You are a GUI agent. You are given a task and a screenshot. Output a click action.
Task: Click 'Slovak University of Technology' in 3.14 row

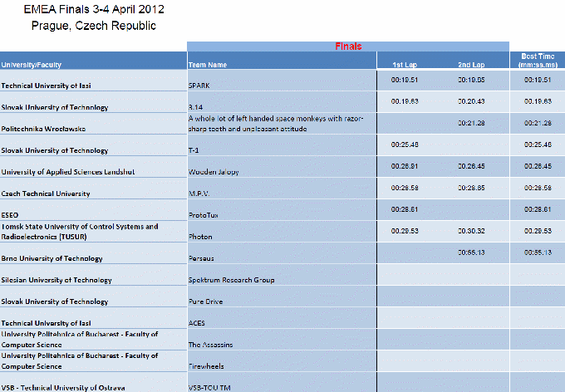(55, 107)
